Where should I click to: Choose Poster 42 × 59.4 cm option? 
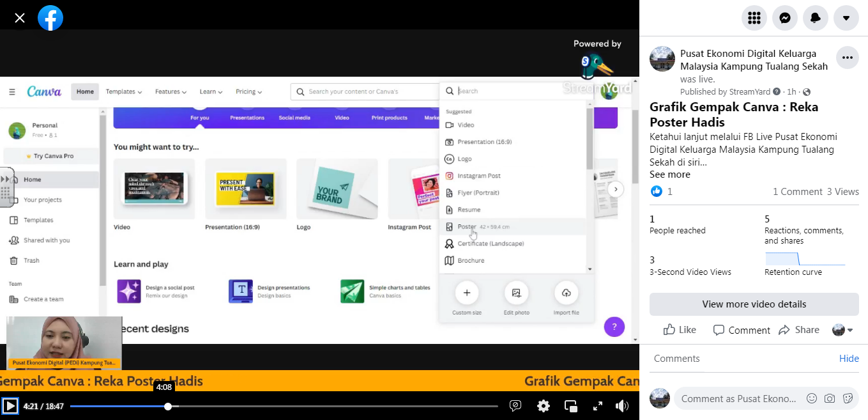tap(513, 226)
